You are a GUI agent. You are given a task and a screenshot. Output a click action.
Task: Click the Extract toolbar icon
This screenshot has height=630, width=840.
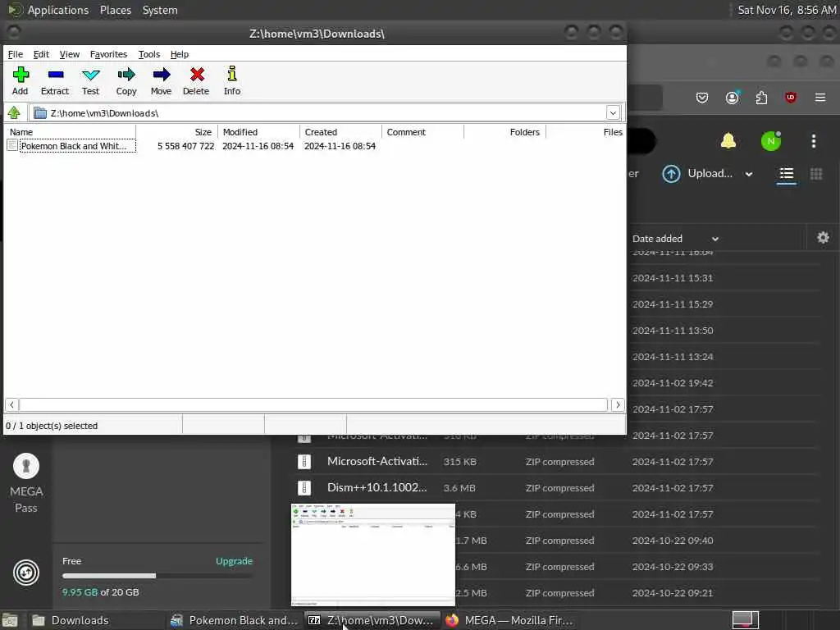[55, 80]
